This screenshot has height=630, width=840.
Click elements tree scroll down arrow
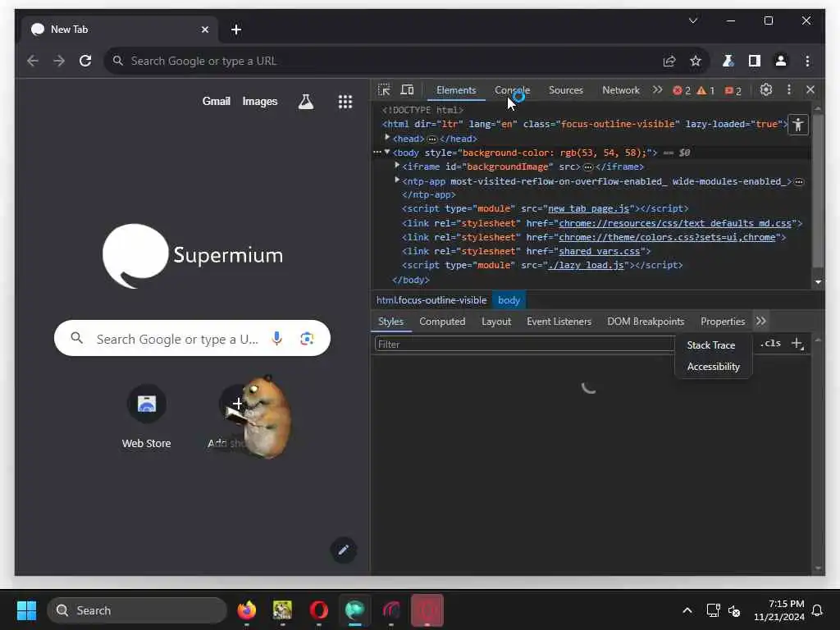click(x=818, y=282)
